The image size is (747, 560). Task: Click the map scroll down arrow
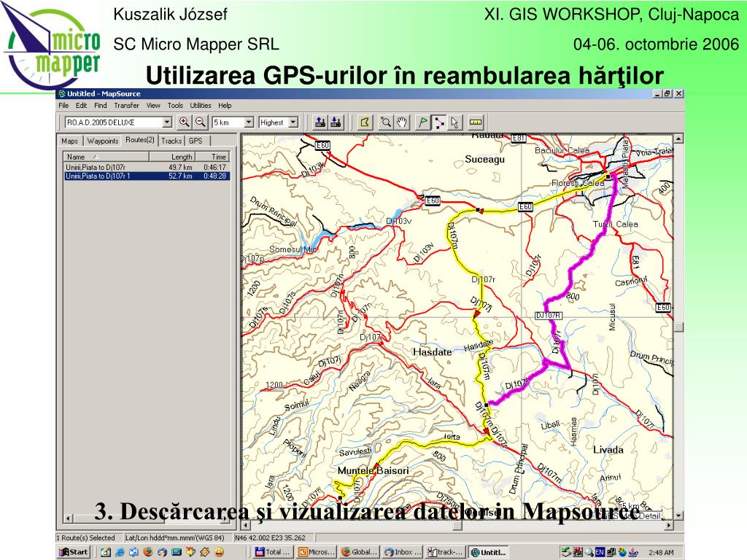pos(678,516)
